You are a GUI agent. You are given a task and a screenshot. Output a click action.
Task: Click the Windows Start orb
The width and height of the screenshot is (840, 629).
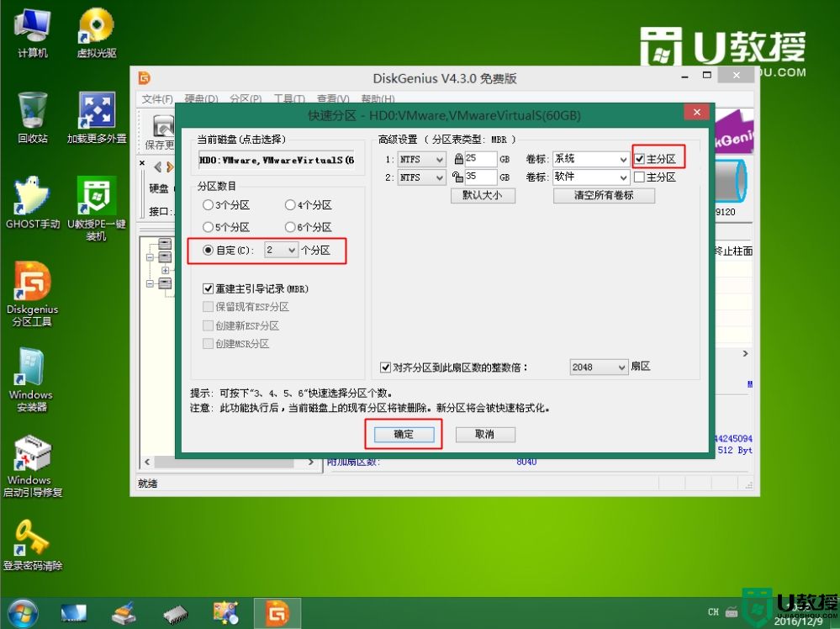point(22,614)
